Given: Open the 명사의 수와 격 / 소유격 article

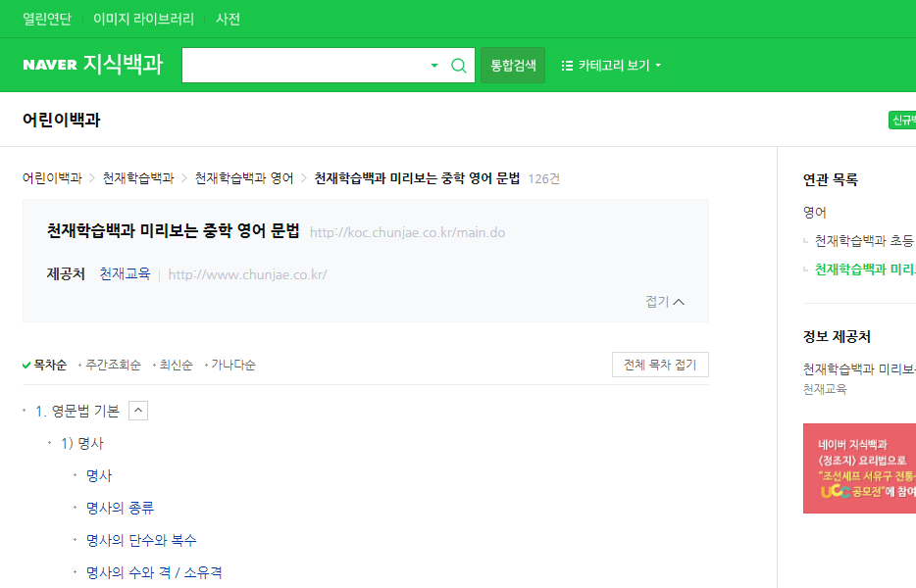Looking at the screenshot, I should click(154, 572).
